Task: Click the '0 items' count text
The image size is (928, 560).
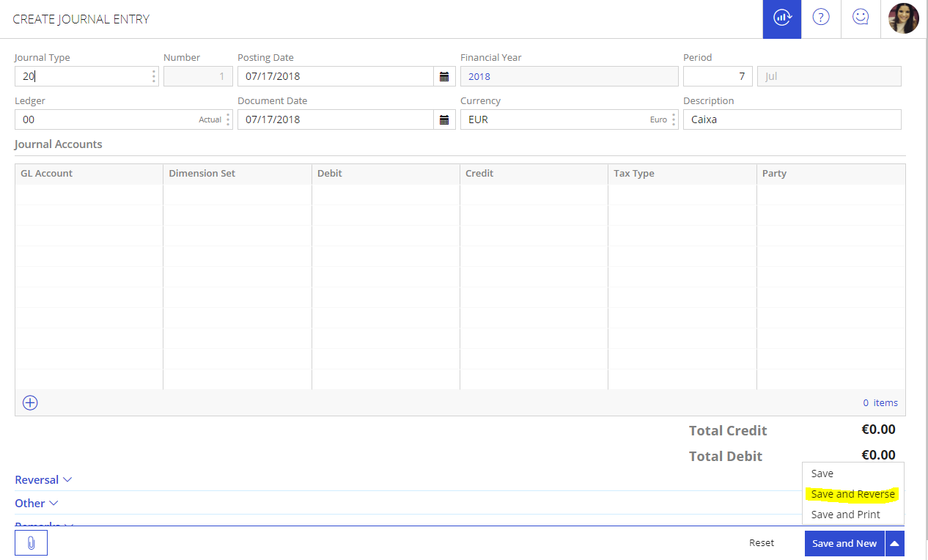Action: (x=880, y=402)
